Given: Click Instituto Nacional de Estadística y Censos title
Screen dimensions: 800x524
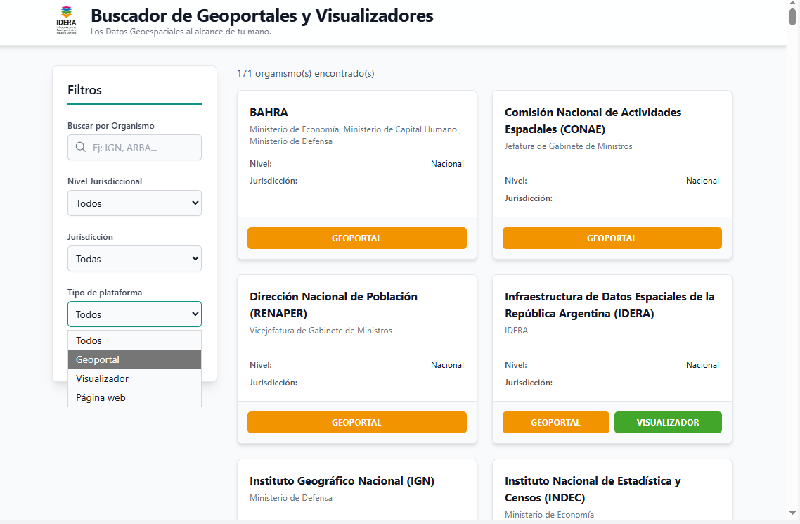Looking at the screenshot, I should coord(592,489).
